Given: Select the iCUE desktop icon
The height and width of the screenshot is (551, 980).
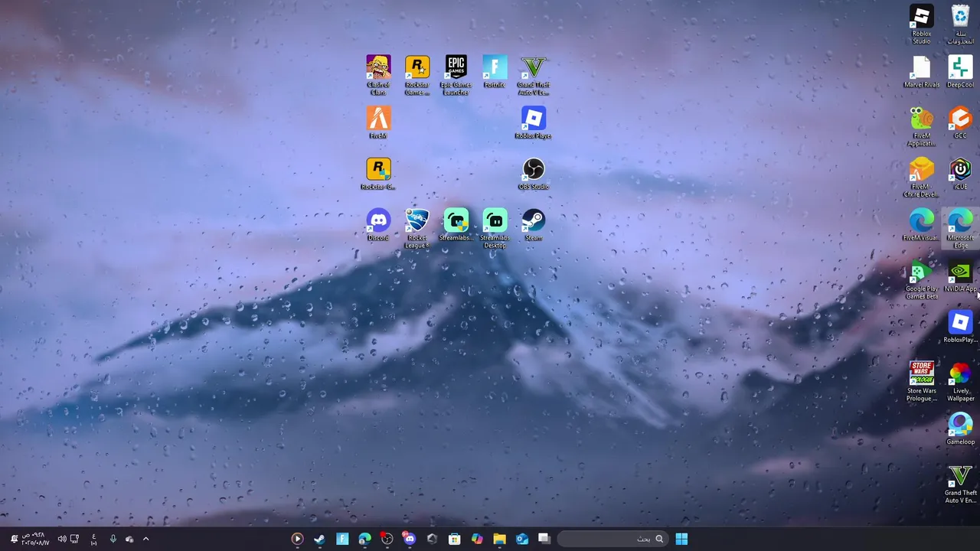Looking at the screenshot, I should pos(960,174).
